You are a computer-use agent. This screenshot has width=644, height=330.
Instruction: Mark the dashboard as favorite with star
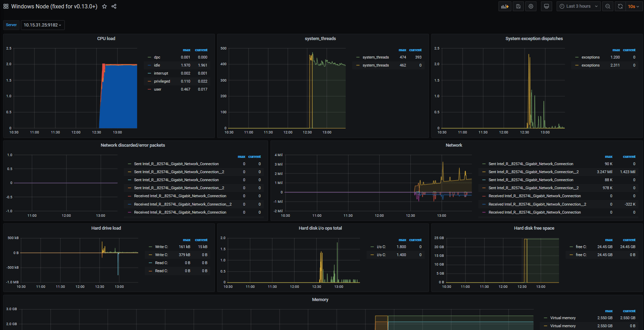(x=104, y=6)
